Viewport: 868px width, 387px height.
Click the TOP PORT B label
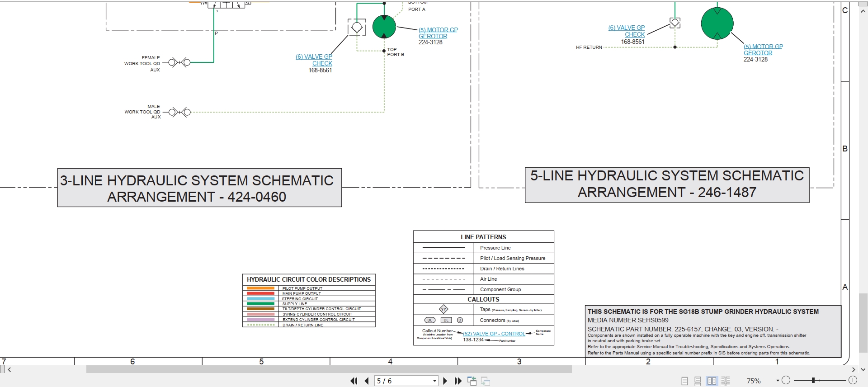click(x=396, y=52)
